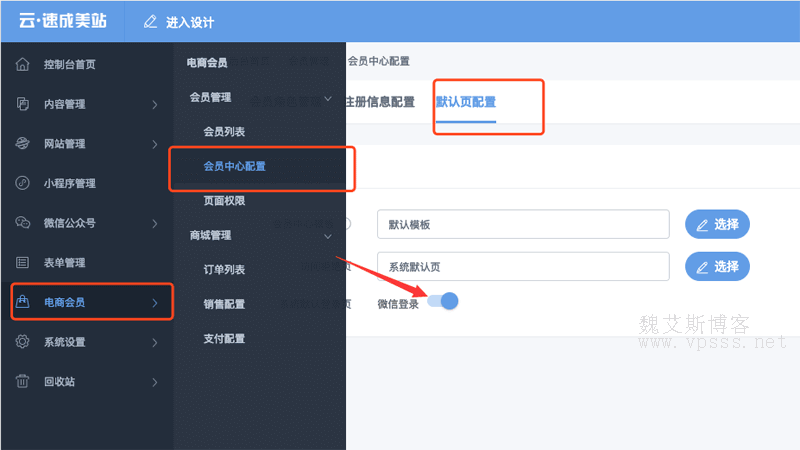Image resolution: width=800 pixels, height=450 pixels.
Task: Expand the 微信公众号 submenu arrow
Action: point(154,223)
